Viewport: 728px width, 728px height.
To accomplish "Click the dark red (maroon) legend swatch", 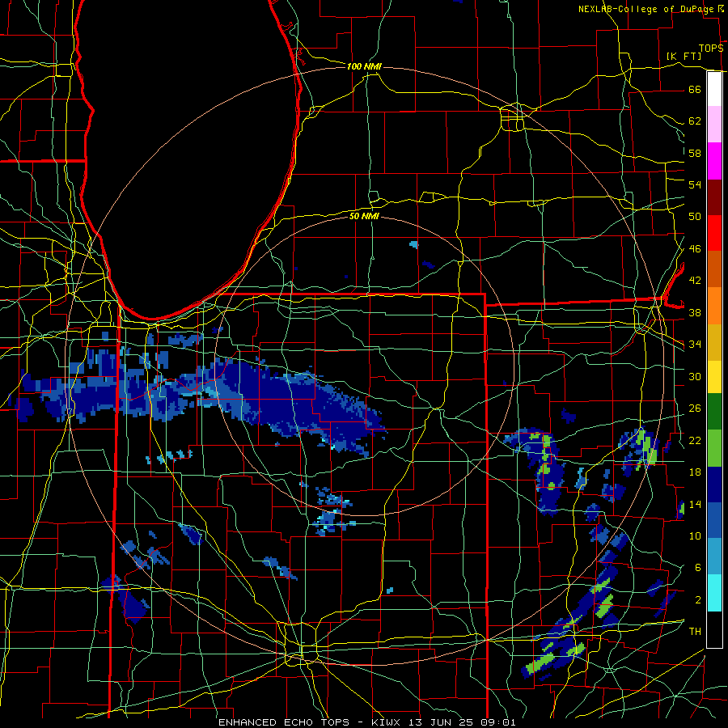I will tap(714, 197).
